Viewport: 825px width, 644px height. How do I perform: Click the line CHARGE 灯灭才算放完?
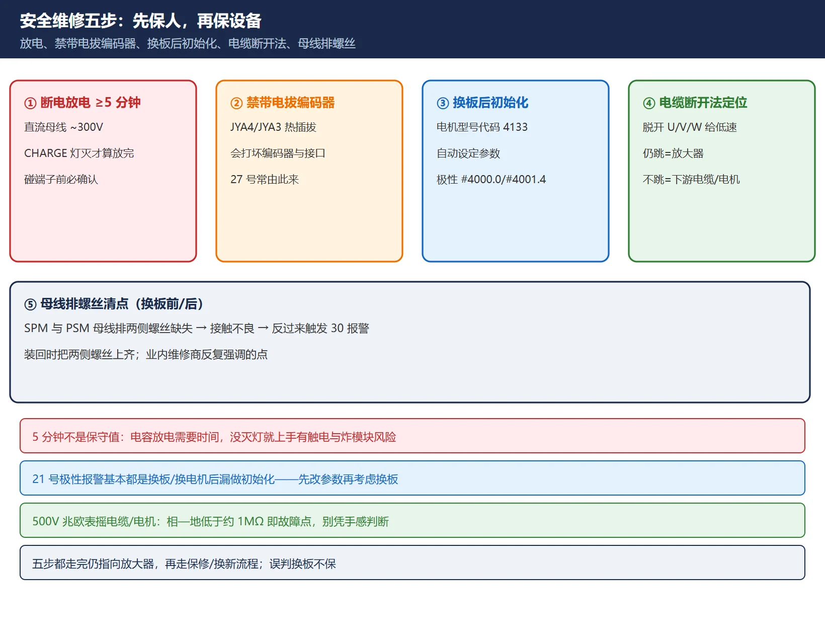(79, 153)
